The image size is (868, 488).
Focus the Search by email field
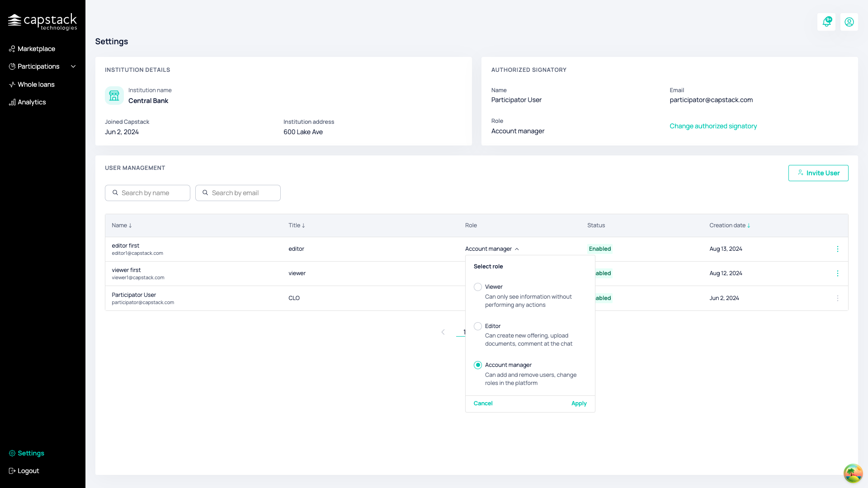click(x=238, y=193)
